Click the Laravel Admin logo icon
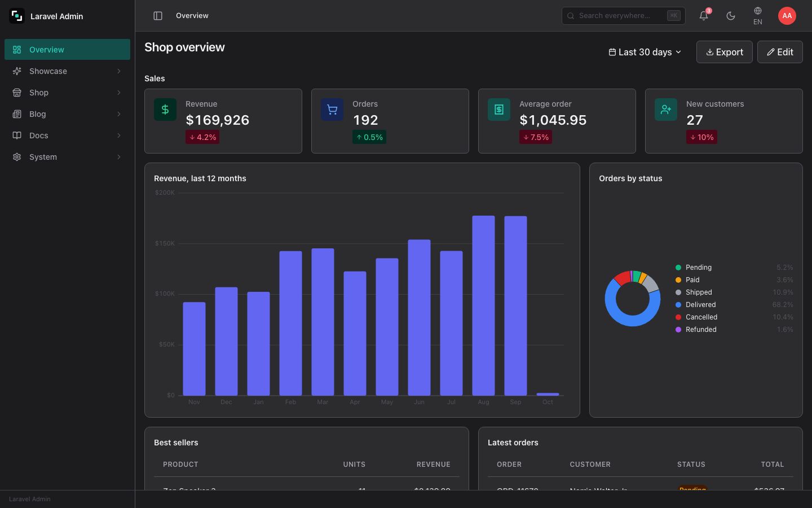Screen dimensions: 812x508 [x=17, y=16]
